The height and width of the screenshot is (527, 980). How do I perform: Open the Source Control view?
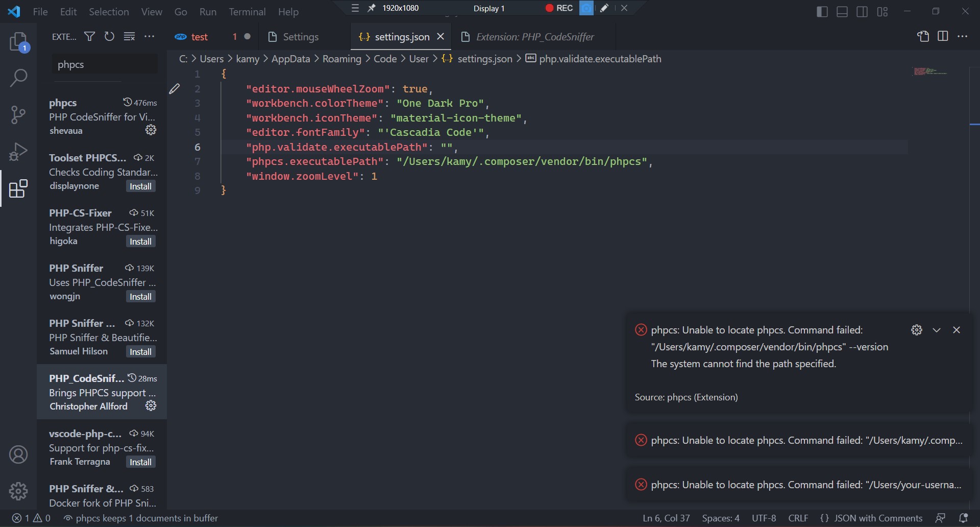[x=19, y=115]
